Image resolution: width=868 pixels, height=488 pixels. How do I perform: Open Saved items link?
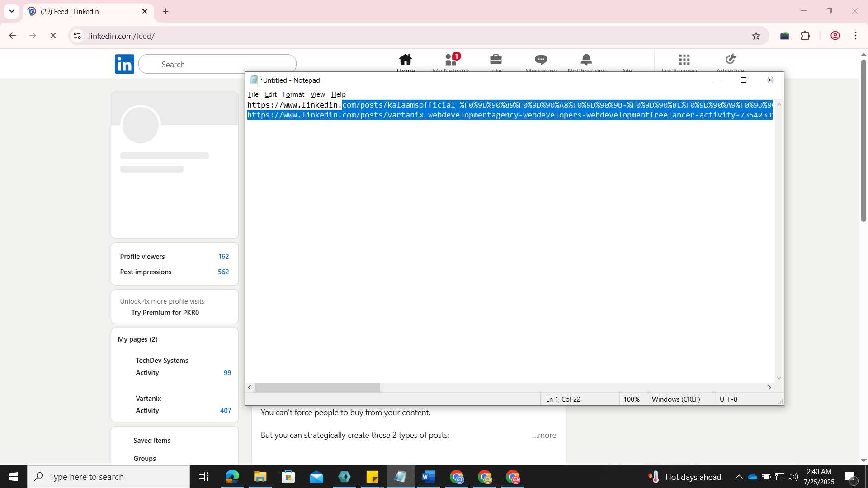pos(152,440)
